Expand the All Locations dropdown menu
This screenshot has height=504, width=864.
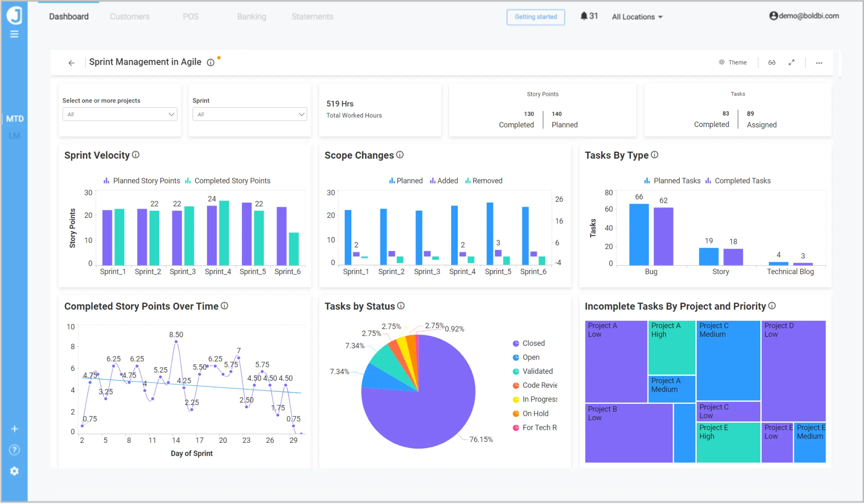point(638,16)
